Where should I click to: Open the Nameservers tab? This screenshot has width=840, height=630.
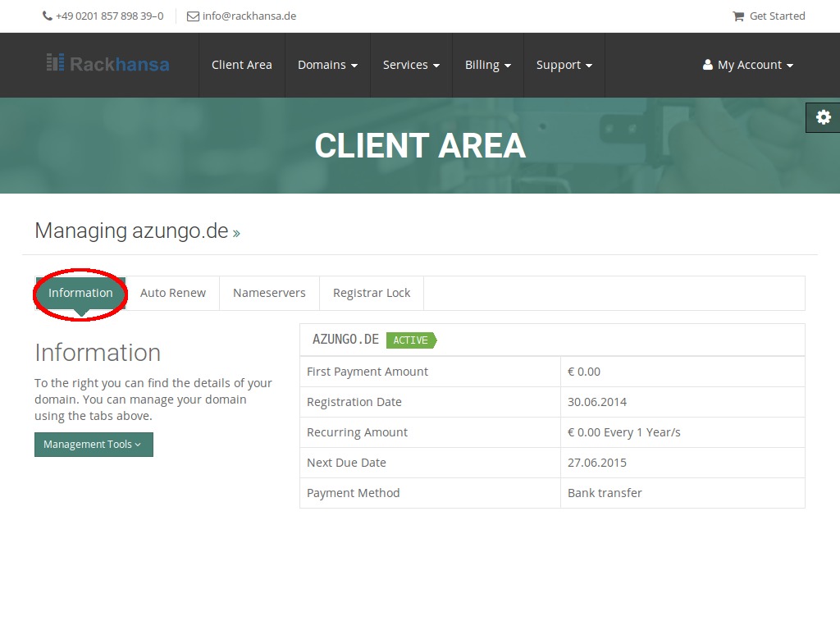click(x=269, y=293)
